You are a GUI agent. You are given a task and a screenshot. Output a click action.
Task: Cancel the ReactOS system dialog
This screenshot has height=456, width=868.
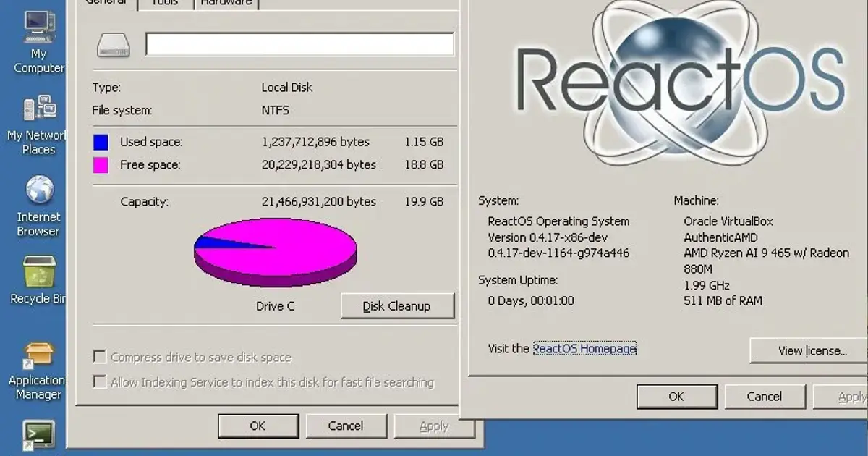765,397
